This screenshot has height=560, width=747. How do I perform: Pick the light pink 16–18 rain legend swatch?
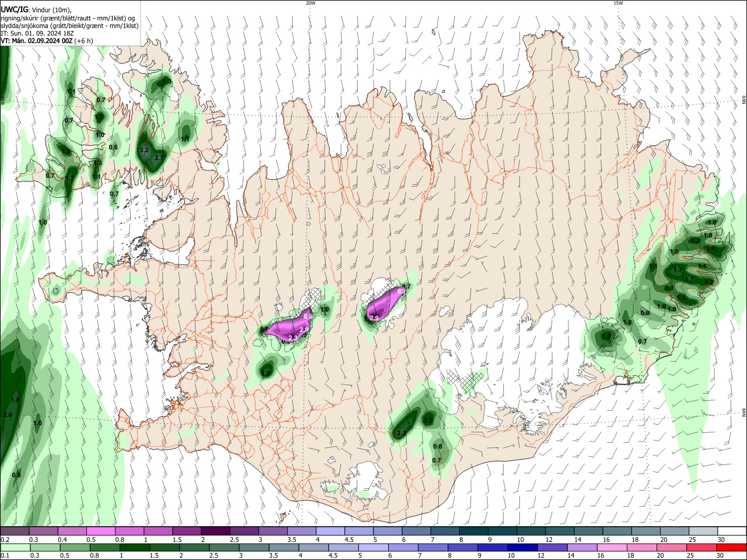612,547
